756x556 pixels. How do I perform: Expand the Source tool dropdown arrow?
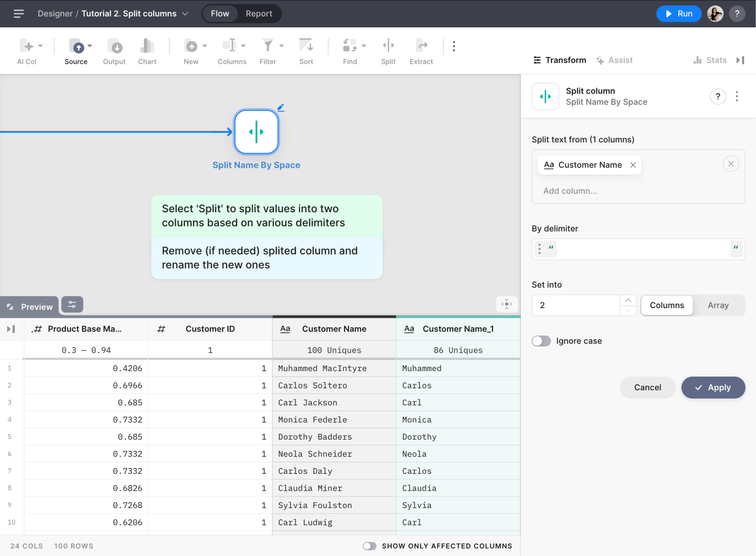[x=90, y=46]
